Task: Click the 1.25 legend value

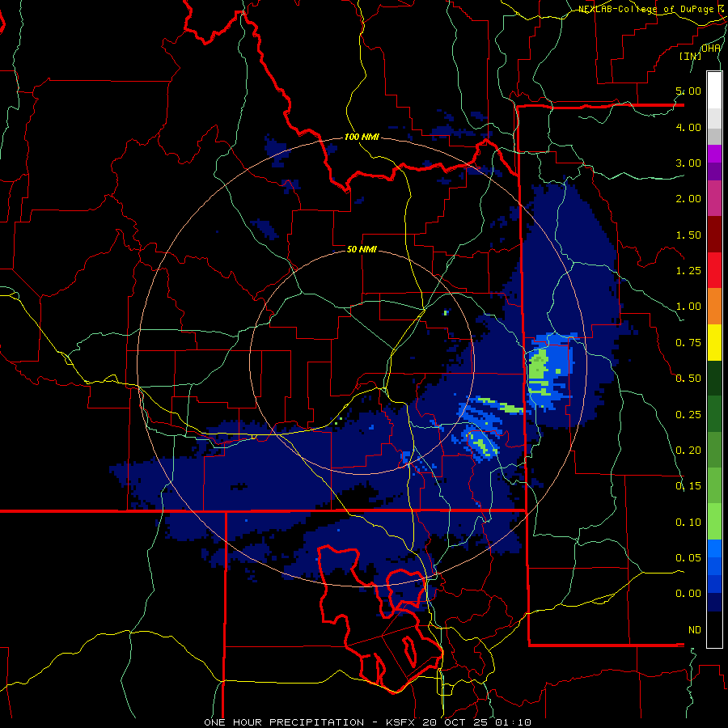Action: 688,271
